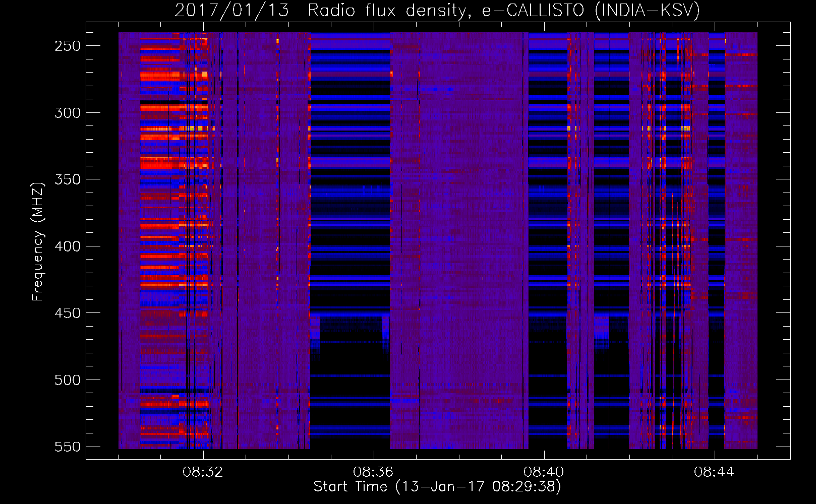This screenshot has width=816, height=504.
Task: Click the 08:44 time tick label
Action: point(714,472)
